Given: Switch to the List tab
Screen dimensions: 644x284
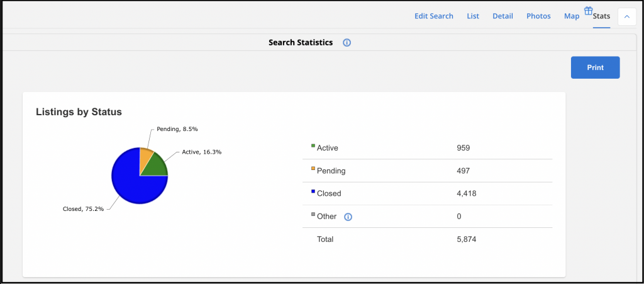Looking at the screenshot, I should click(x=473, y=16).
